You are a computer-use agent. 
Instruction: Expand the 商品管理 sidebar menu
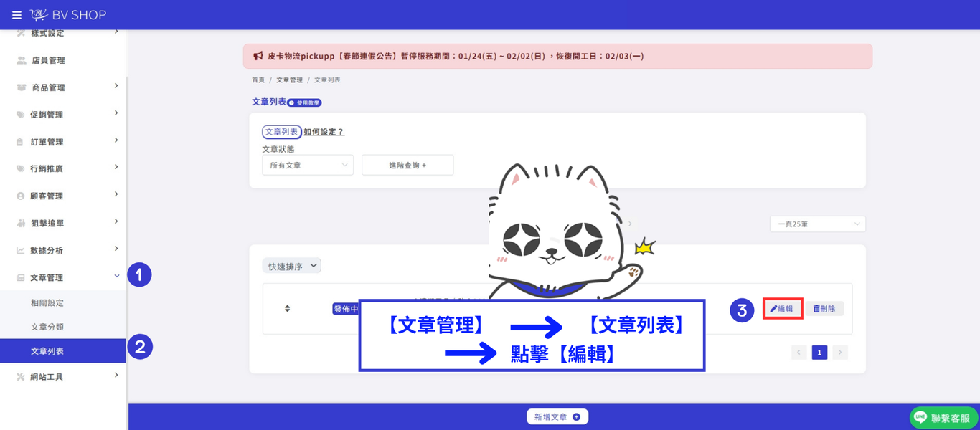(x=63, y=87)
